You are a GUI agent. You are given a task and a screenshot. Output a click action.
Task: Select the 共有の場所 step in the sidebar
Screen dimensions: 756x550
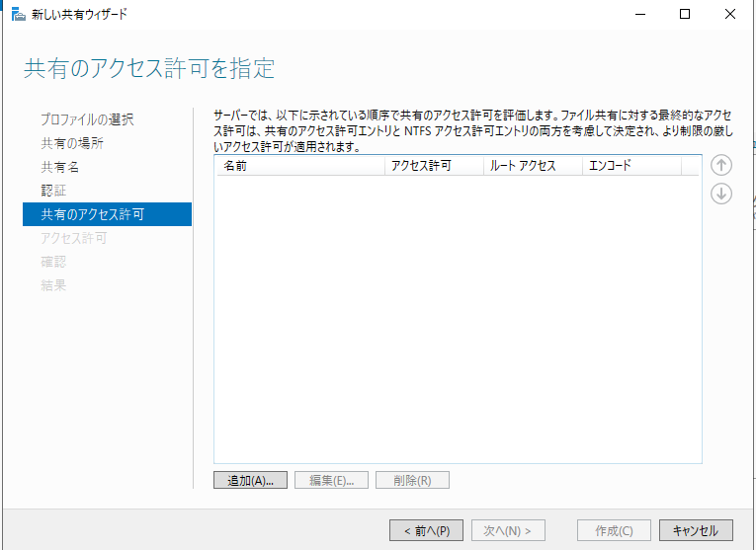(x=71, y=143)
